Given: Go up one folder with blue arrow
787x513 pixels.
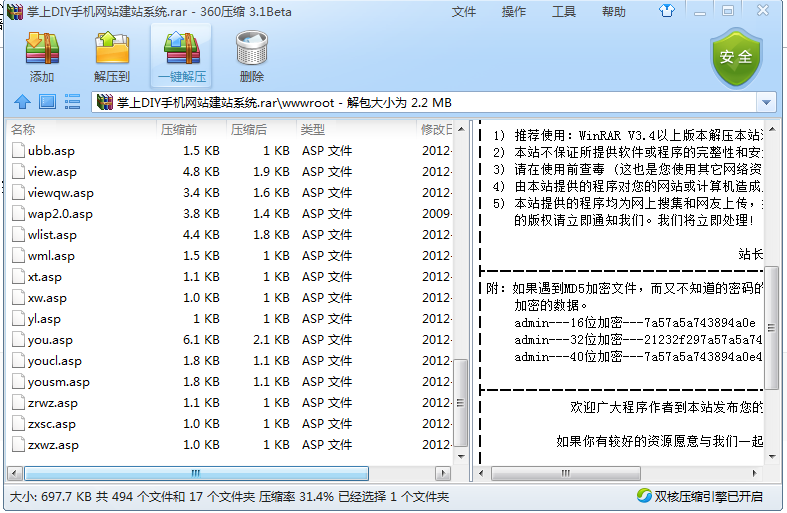Looking at the screenshot, I should pos(22,102).
